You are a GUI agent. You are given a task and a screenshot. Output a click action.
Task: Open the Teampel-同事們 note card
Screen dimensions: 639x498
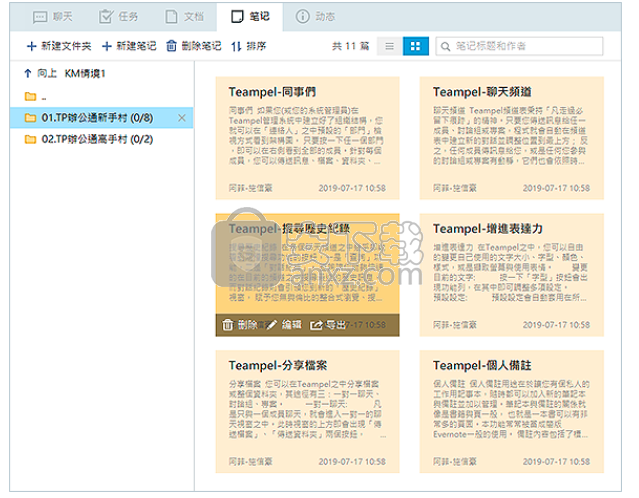click(307, 138)
